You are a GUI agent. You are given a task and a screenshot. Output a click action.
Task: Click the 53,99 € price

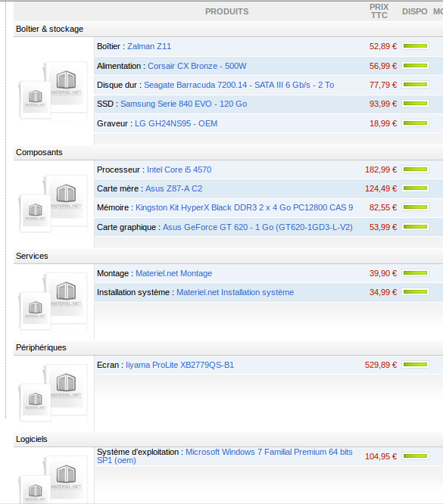point(383,227)
